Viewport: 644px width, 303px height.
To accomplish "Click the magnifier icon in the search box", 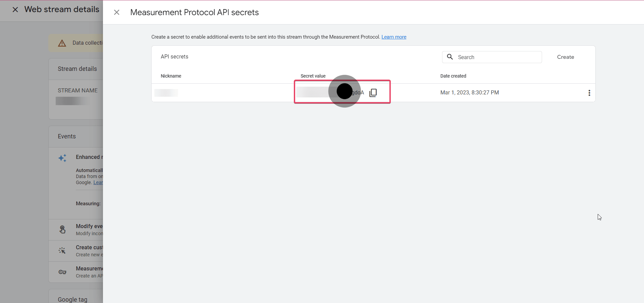I will (x=450, y=57).
